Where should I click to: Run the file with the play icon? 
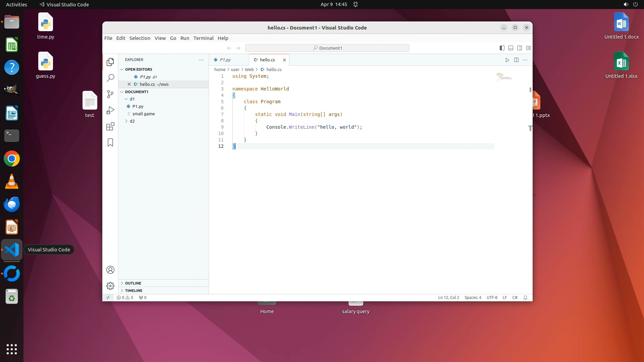pyautogui.click(x=507, y=60)
